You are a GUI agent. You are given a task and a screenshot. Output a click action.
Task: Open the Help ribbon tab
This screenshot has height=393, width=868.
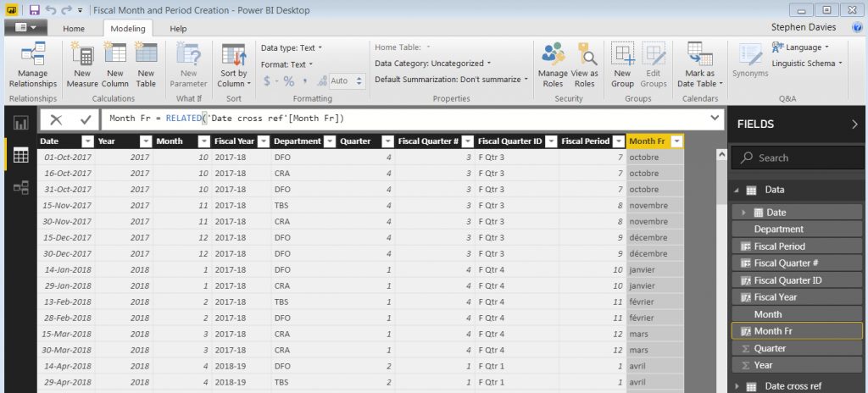178,29
